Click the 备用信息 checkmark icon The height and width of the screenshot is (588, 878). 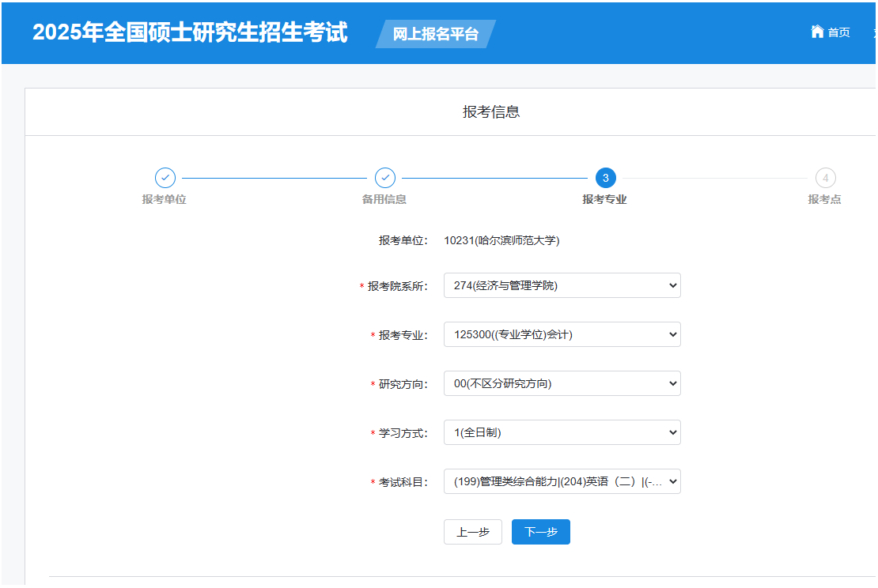384,178
